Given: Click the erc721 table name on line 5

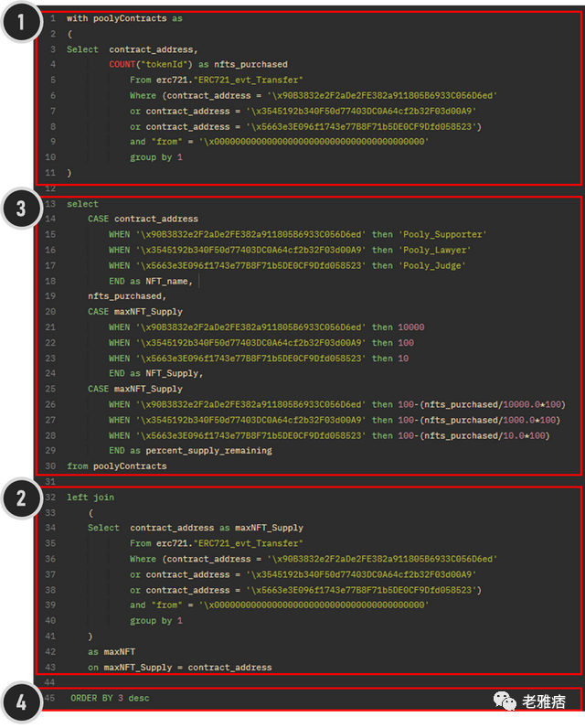Looking at the screenshot, I should (229, 80).
